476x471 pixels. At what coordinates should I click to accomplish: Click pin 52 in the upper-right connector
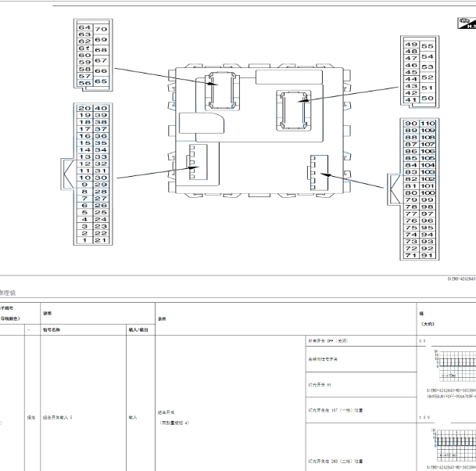428,77
